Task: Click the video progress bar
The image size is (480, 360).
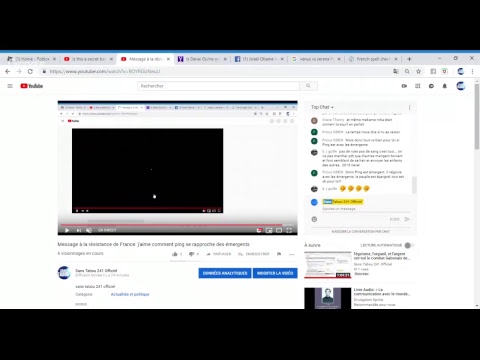Action: (x=177, y=225)
